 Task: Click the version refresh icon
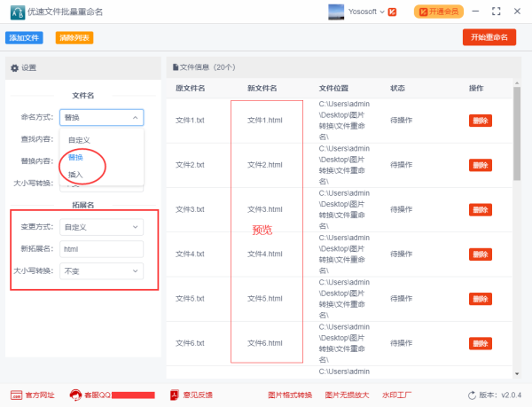pyautogui.click(x=471, y=395)
